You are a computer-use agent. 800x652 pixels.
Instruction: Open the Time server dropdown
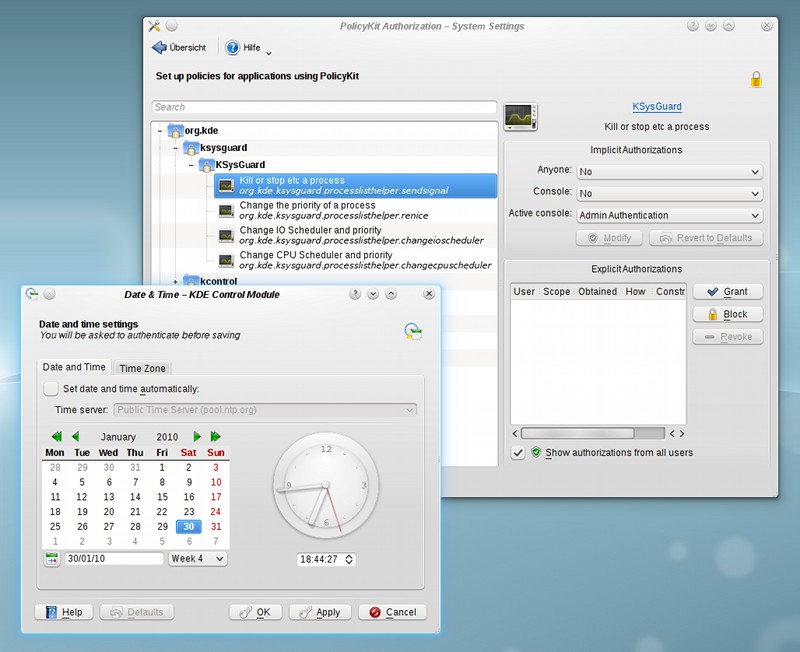[x=265, y=410]
